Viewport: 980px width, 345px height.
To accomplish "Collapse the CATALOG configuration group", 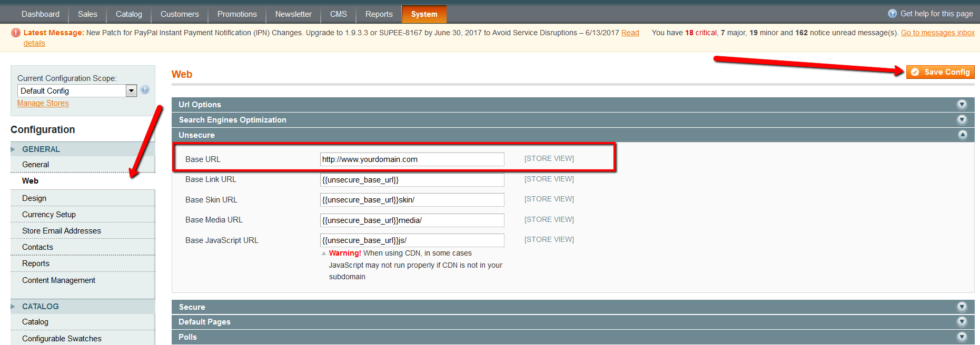I will (x=83, y=307).
